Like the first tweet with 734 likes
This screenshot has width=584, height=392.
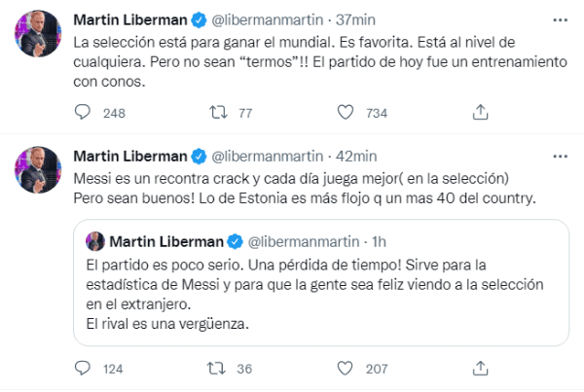pyautogui.click(x=347, y=114)
